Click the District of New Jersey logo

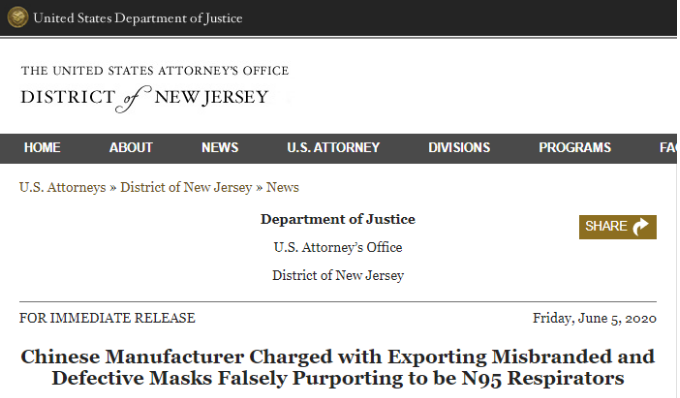click(x=155, y=89)
